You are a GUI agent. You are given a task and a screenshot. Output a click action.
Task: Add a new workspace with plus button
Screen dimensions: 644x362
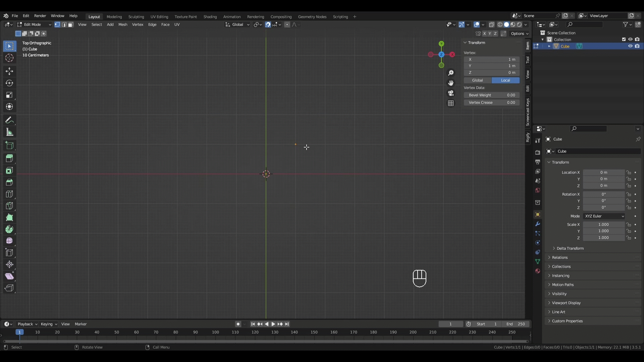point(355,17)
